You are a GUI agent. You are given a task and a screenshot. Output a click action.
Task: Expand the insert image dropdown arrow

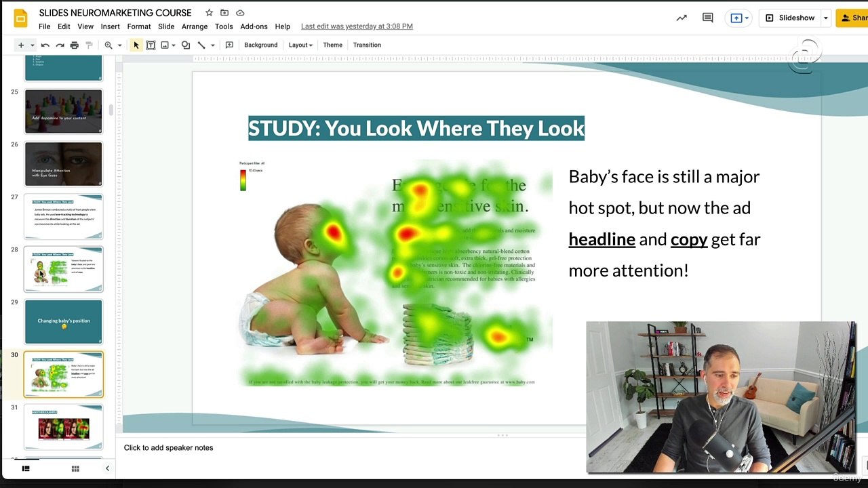click(174, 45)
